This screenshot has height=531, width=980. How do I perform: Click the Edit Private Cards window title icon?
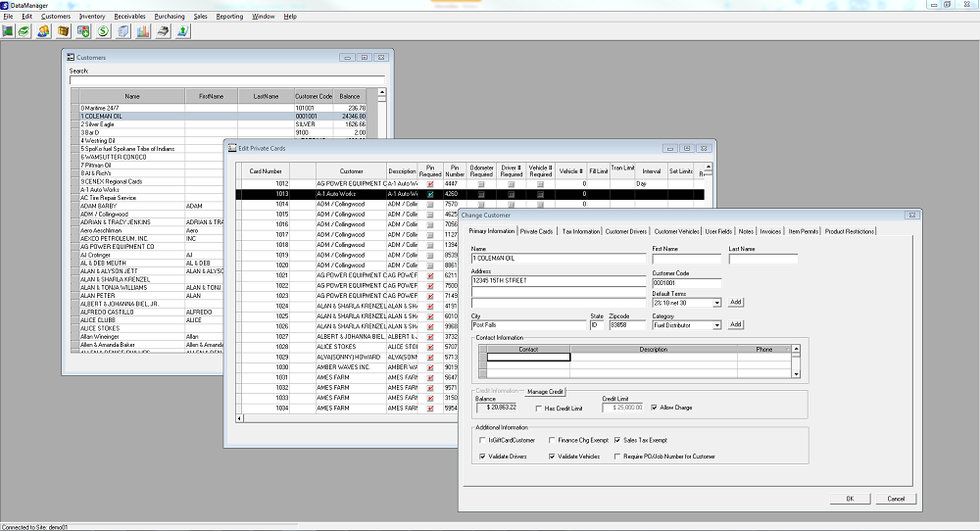click(232, 149)
